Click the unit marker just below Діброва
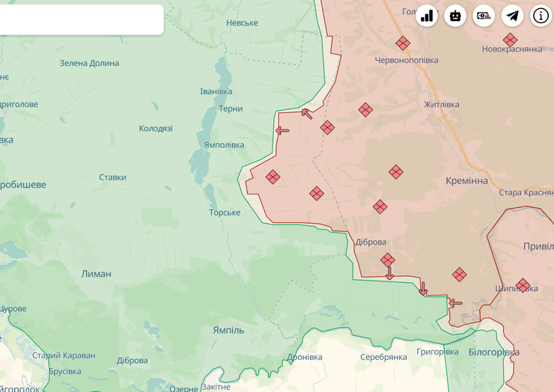The image size is (554, 392). [388, 260]
